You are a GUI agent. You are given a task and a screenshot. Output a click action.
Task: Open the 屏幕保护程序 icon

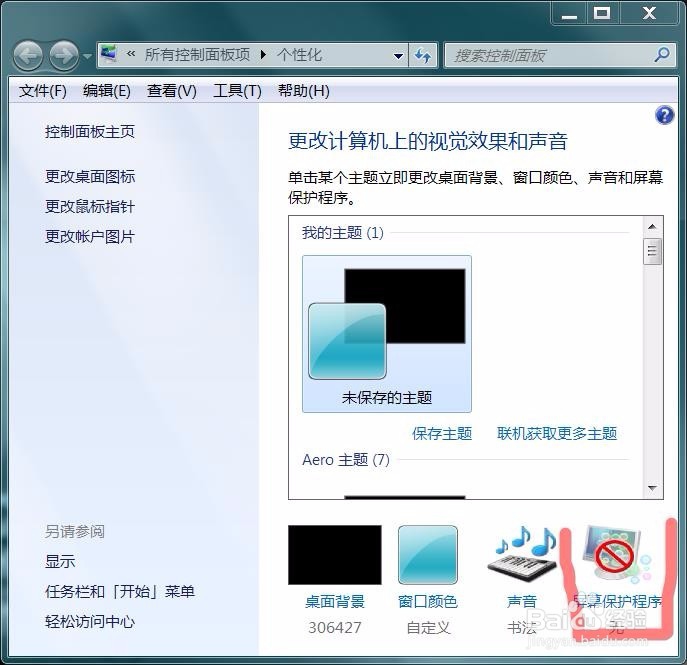click(616, 555)
